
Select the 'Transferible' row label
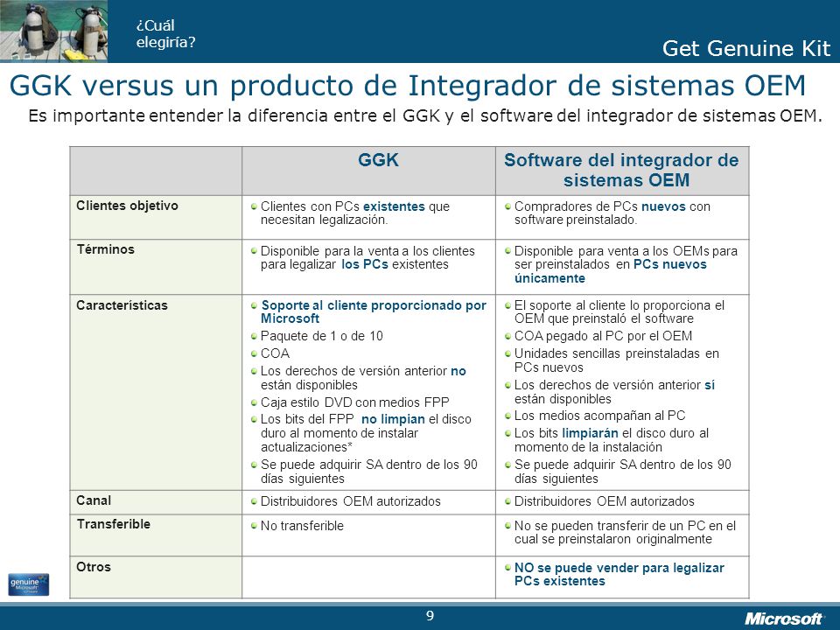[114, 524]
